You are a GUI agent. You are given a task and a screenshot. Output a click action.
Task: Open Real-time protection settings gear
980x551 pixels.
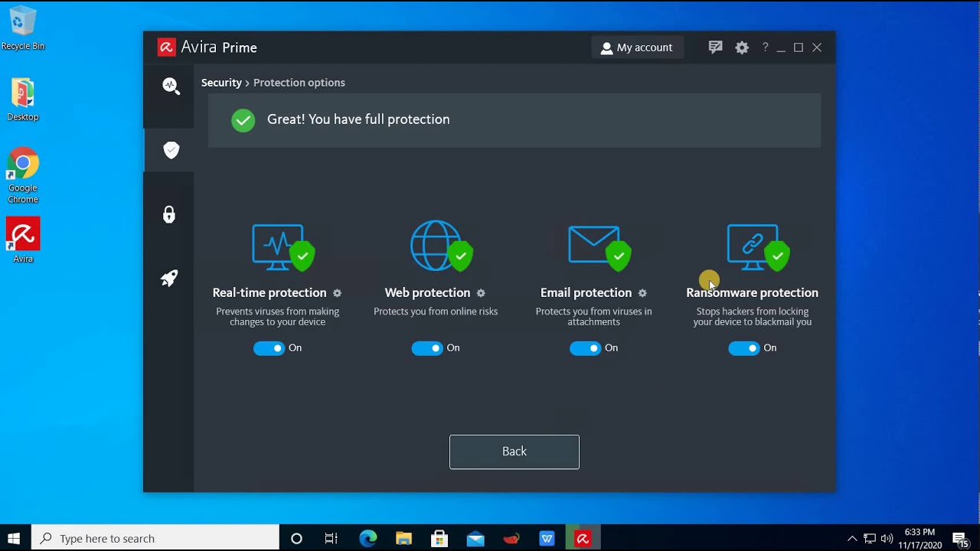(337, 293)
